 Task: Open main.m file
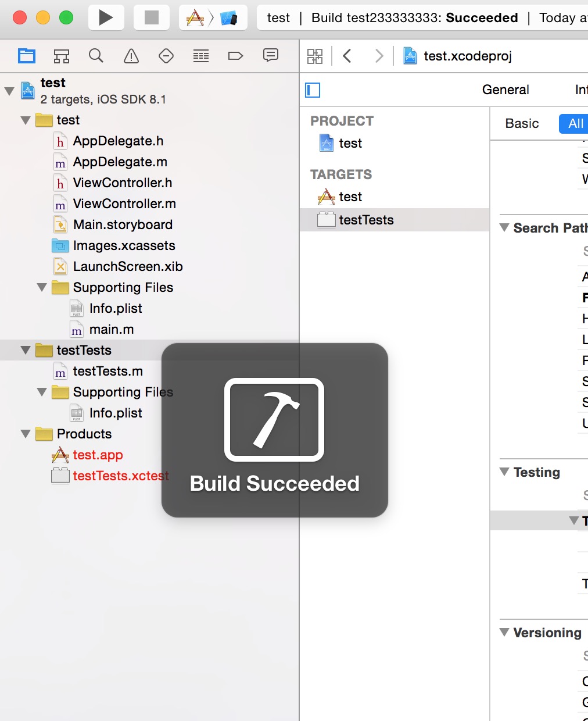(x=112, y=329)
